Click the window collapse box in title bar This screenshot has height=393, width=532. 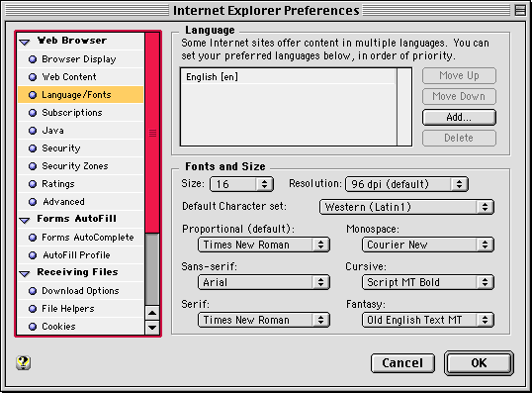tap(520, 10)
